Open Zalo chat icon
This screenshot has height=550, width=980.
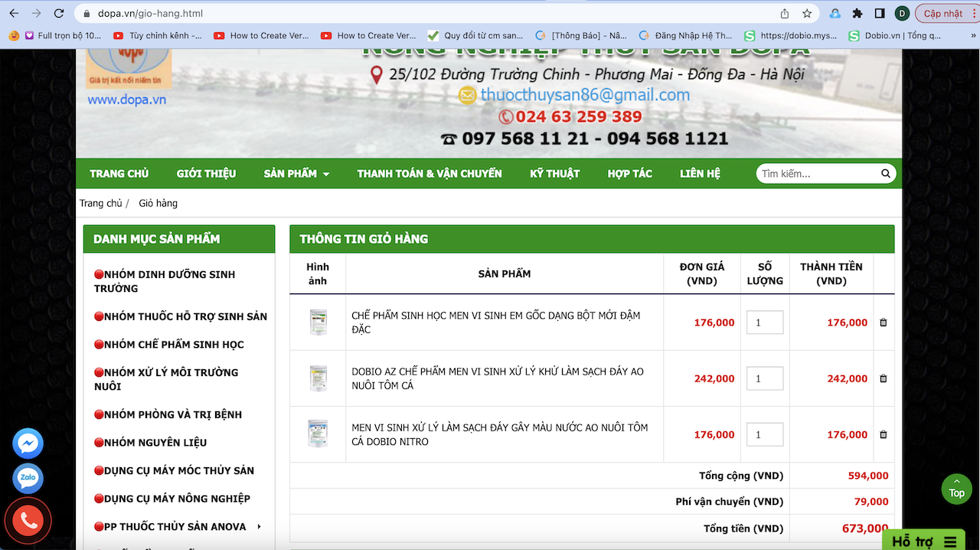coord(28,478)
